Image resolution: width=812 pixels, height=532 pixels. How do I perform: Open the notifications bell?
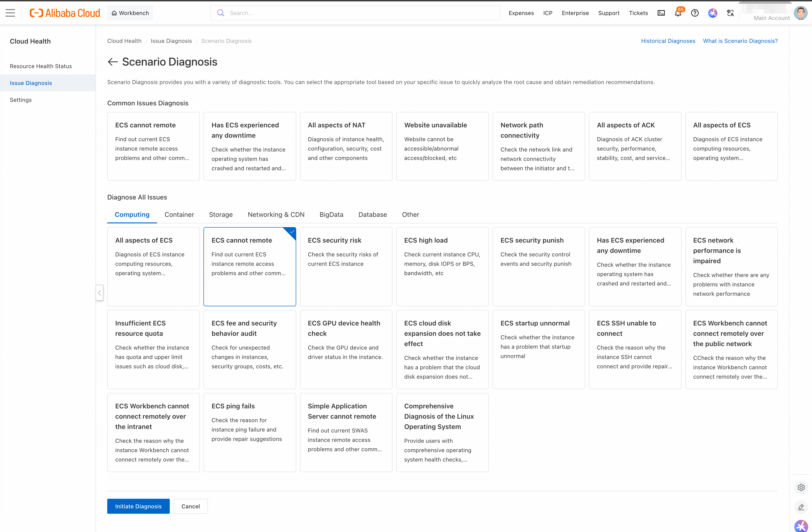(x=678, y=13)
